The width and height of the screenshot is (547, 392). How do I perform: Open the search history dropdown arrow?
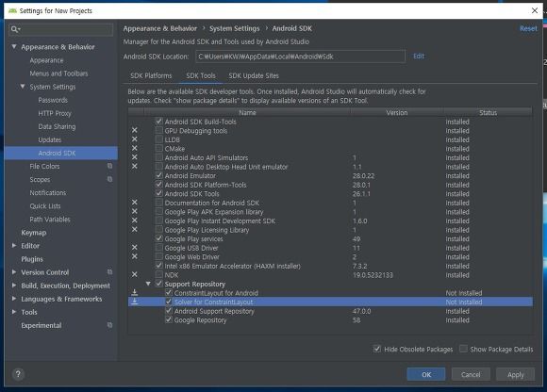click(x=19, y=29)
